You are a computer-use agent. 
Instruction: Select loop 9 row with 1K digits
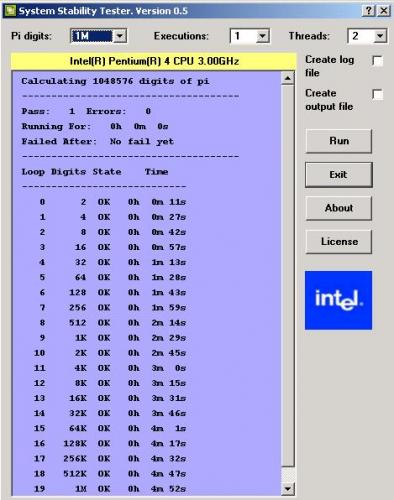pyautogui.click(x=112, y=338)
